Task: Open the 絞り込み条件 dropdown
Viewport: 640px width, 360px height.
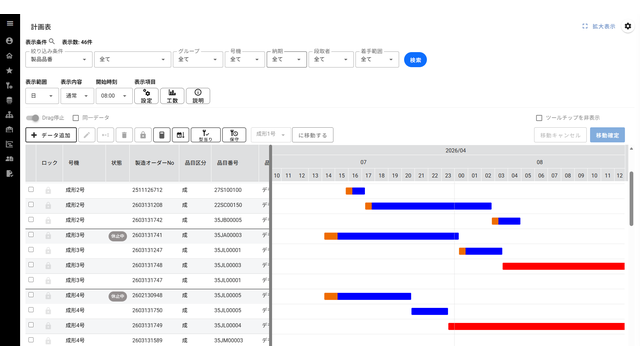Action: pos(59,60)
